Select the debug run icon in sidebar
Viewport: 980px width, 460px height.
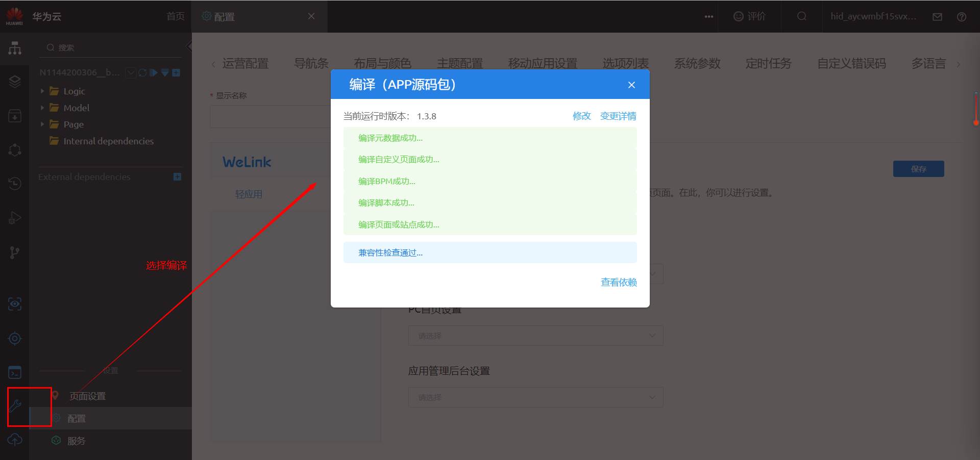15,218
